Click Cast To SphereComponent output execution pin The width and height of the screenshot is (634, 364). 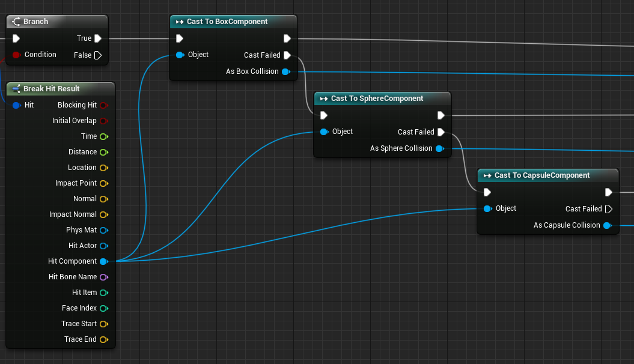pyautogui.click(x=441, y=115)
